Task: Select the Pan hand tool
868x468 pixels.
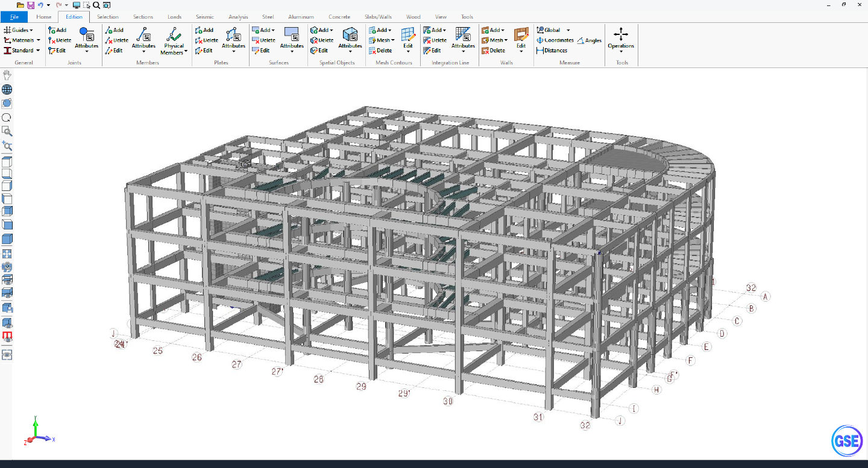Action: click(7, 75)
